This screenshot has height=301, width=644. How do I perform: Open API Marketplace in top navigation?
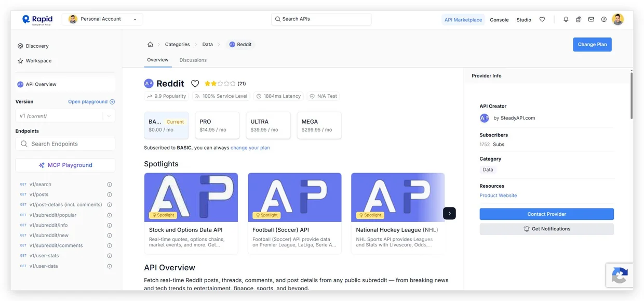pyautogui.click(x=463, y=20)
